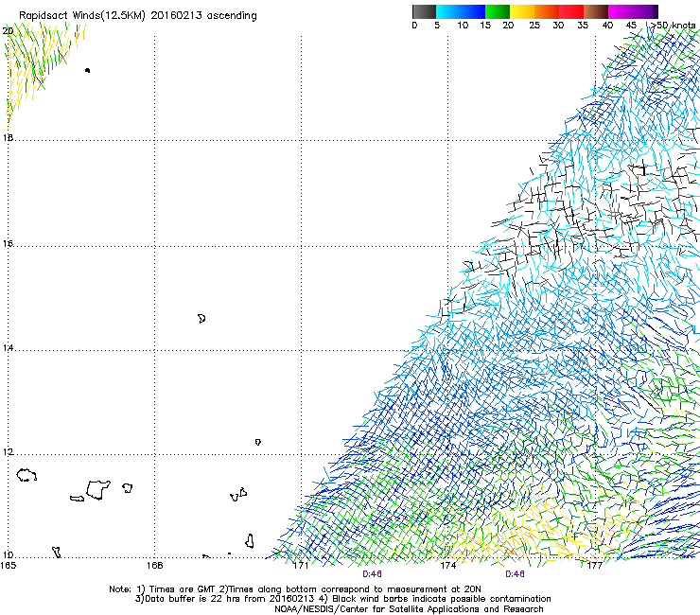Click the latitude axis label '16'

(x=8, y=243)
